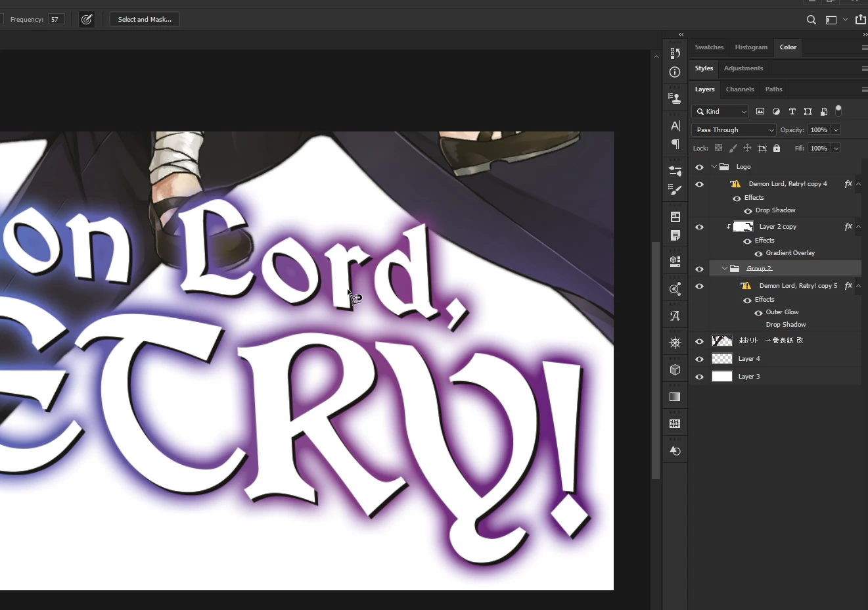Image resolution: width=868 pixels, height=610 pixels.
Task: Filter layers by type layers icon
Action: [x=792, y=112]
